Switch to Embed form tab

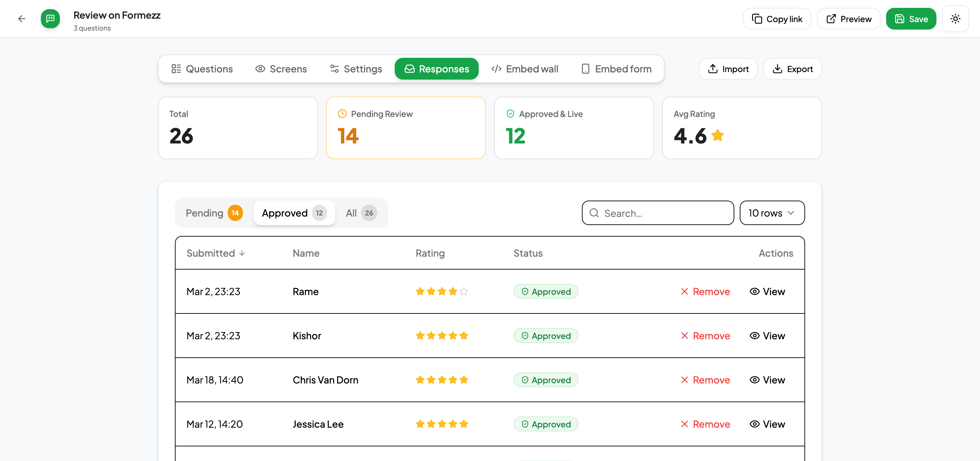[x=617, y=69]
